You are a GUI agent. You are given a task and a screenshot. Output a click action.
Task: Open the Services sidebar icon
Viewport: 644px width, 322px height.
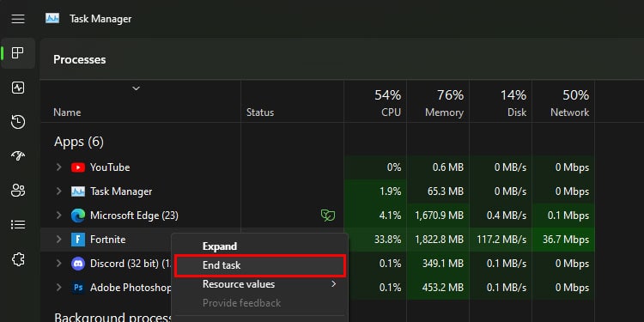[x=18, y=259]
